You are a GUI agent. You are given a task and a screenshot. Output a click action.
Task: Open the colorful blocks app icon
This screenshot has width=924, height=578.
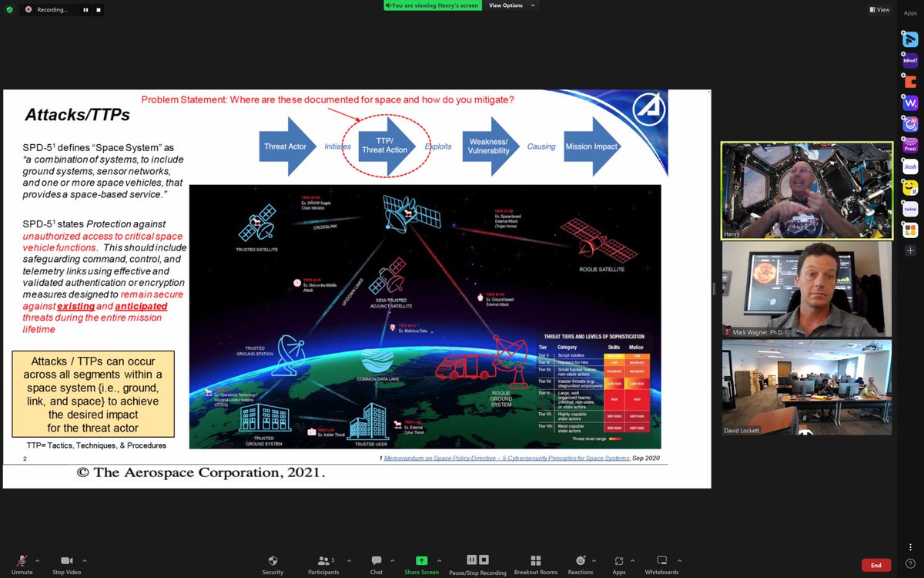pyautogui.click(x=910, y=230)
